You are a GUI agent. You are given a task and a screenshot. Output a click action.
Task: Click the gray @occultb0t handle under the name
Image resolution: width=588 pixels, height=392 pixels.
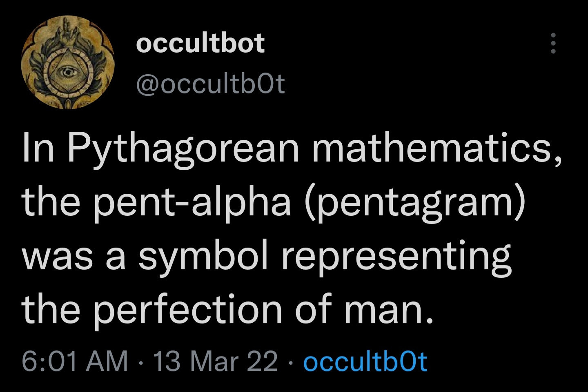click(x=210, y=84)
